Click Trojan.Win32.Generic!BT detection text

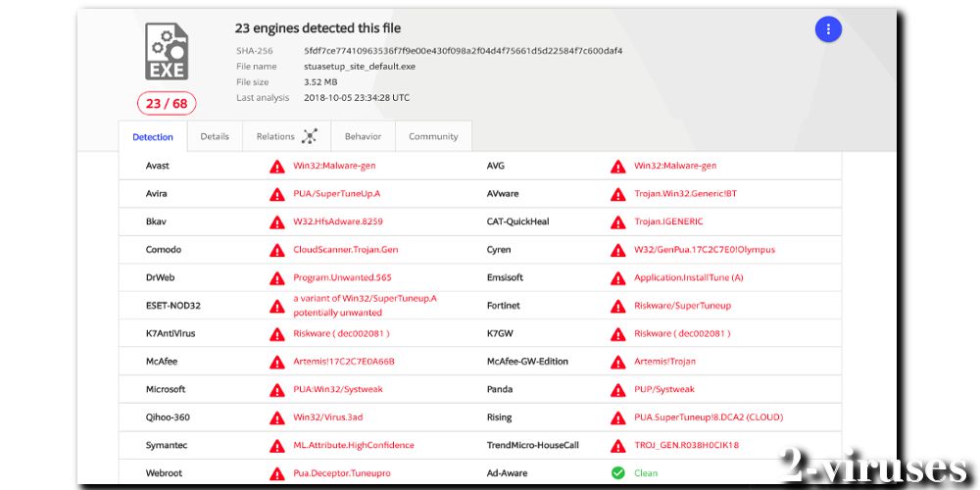pyautogui.click(x=686, y=194)
